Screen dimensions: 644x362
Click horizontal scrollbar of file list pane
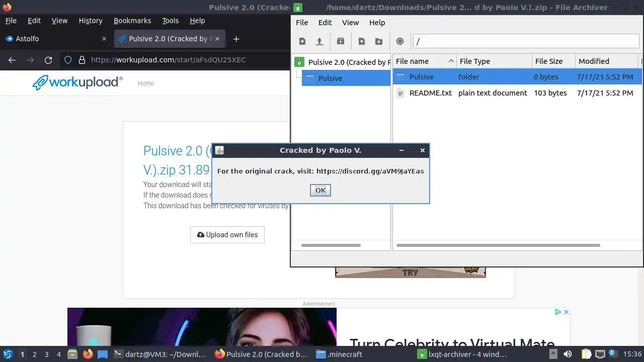498,245
